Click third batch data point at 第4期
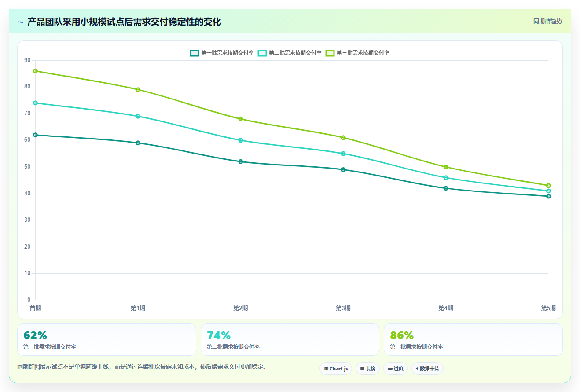The image size is (580, 392). point(446,167)
